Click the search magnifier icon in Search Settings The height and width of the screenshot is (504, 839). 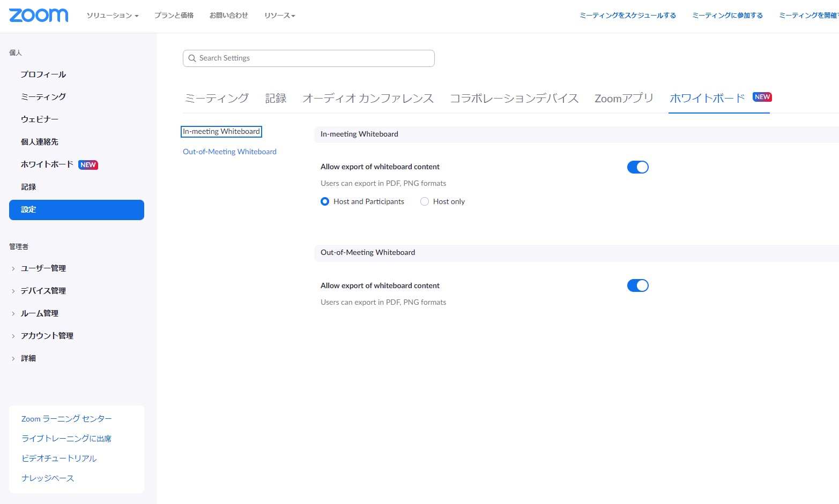(x=192, y=58)
